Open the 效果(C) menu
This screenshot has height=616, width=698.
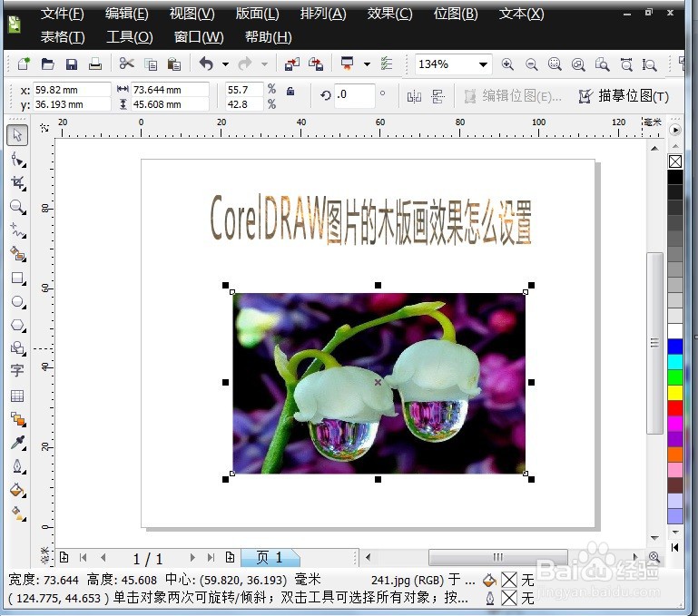coord(389,14)
